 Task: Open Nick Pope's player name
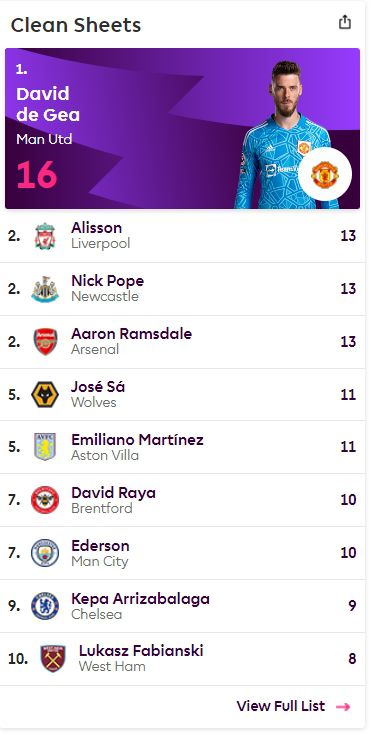(107, 281)
